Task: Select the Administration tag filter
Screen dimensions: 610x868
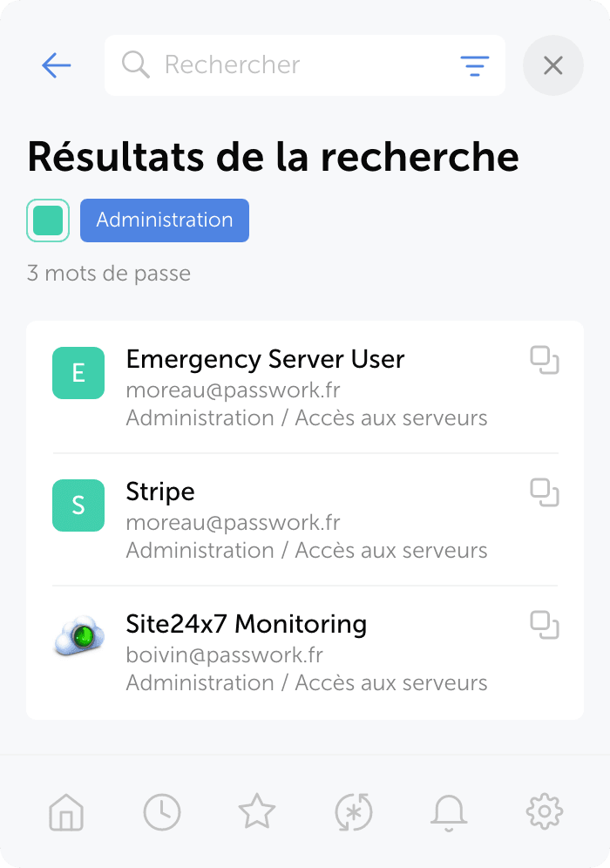Action: [x=165, y=220]
